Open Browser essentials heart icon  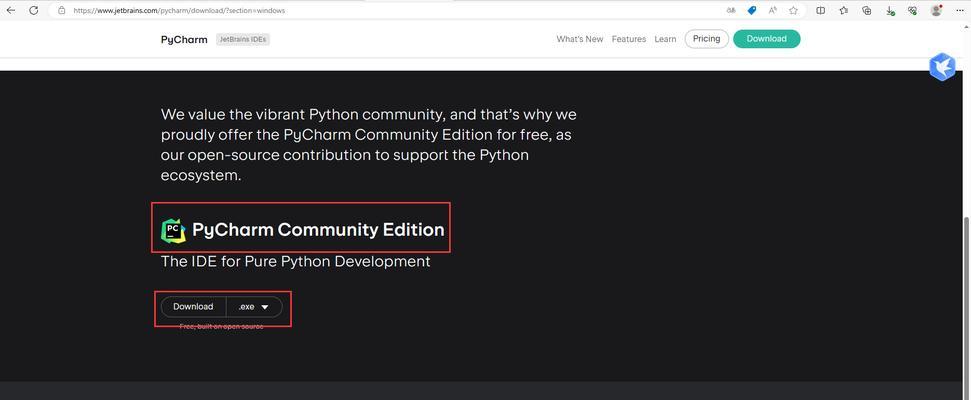pyautogui.click(x=912, y=11)
